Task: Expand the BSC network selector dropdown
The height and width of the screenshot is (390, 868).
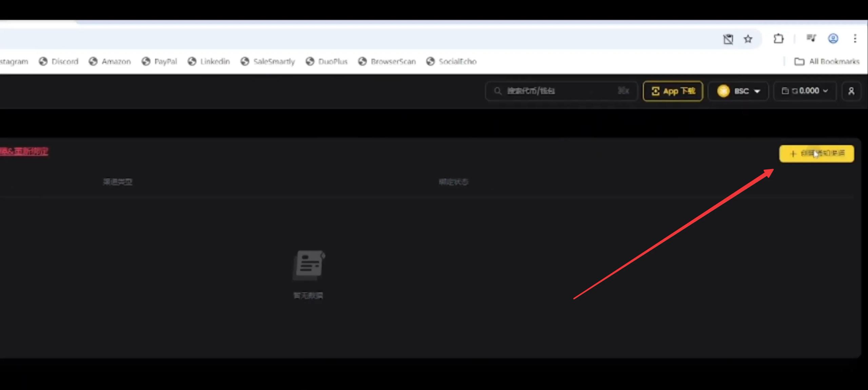Action: pyautogui.click(x=757, y=91)
